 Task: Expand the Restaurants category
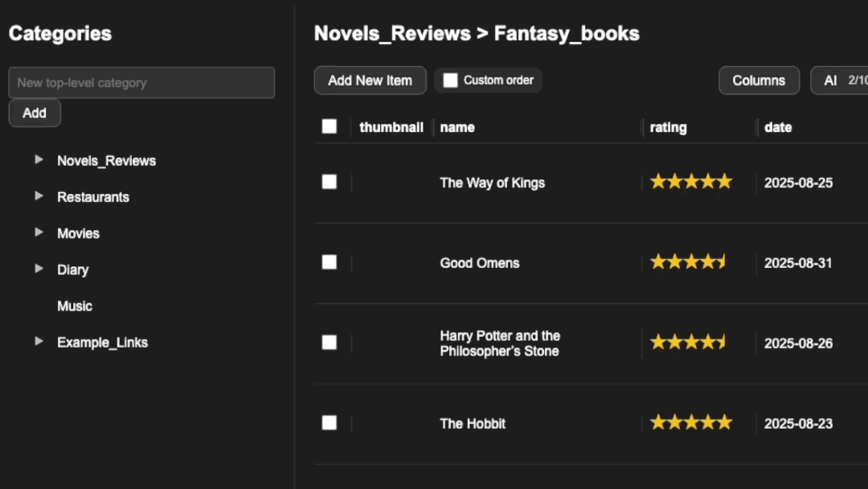39,196
